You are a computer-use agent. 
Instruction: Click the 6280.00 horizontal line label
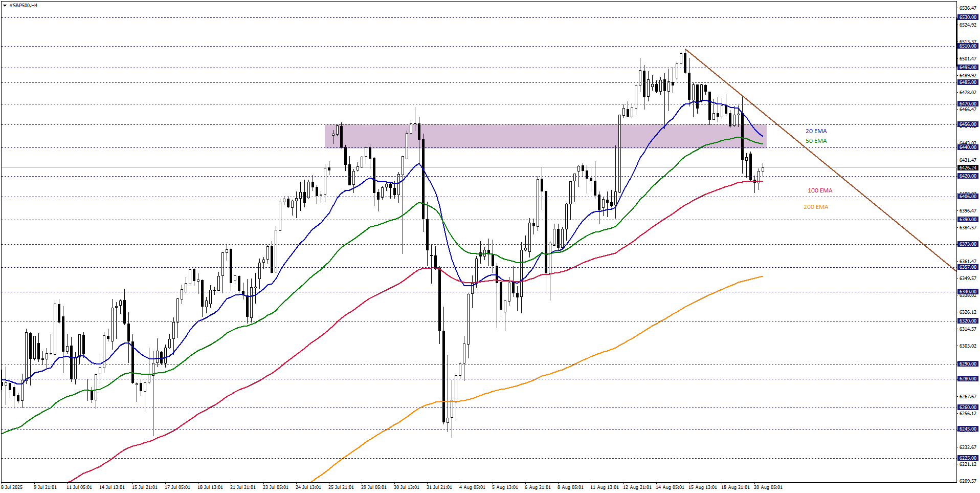(x=968, y=379)
